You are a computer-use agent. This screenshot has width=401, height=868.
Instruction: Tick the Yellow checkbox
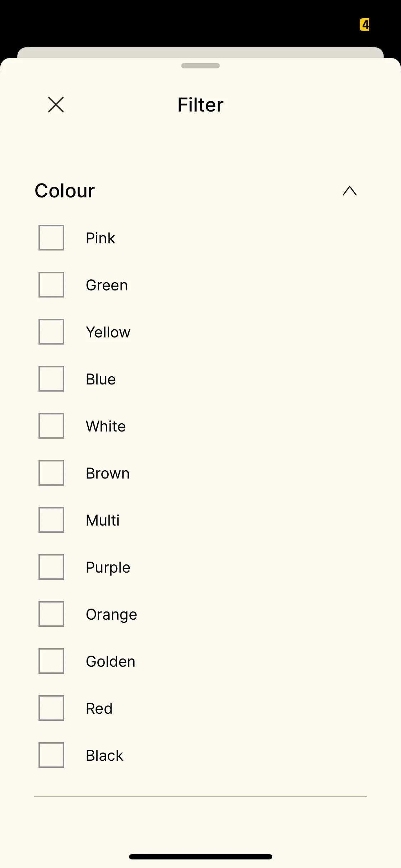pyautogui.click(x=51, y=332)
